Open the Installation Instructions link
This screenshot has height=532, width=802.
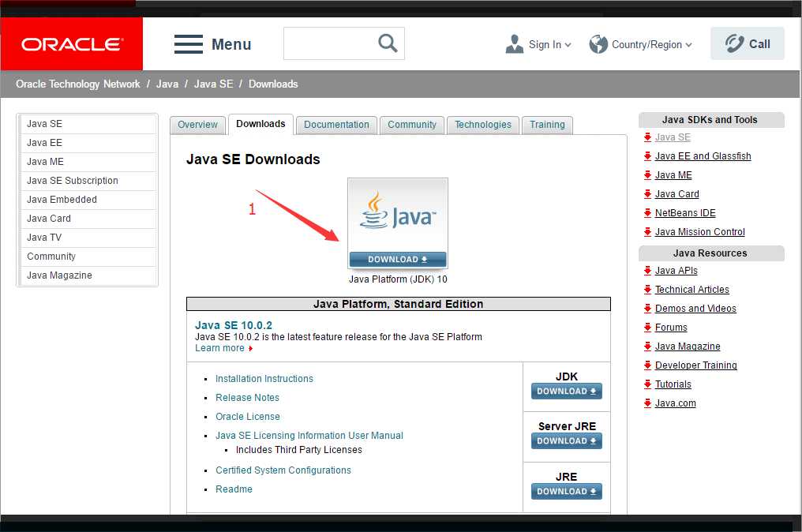(264, 379)
